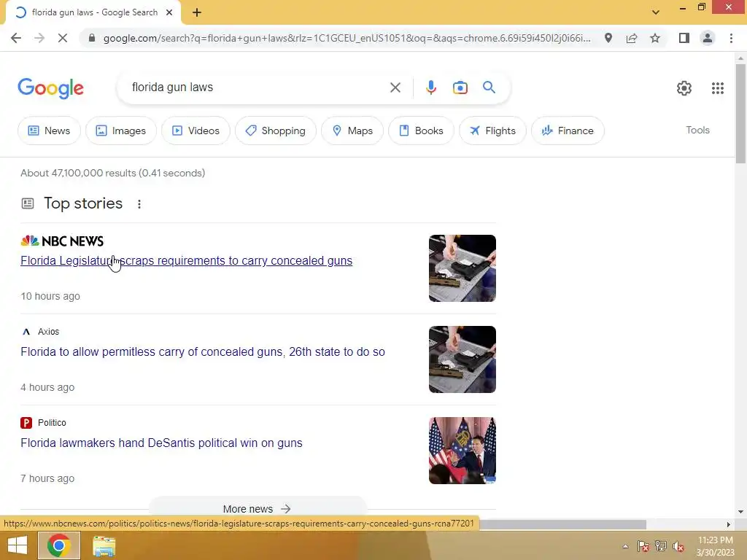Submit search with magnifier icon
The width and height of the screenshot is (747, 560).
tap(489, 87)
